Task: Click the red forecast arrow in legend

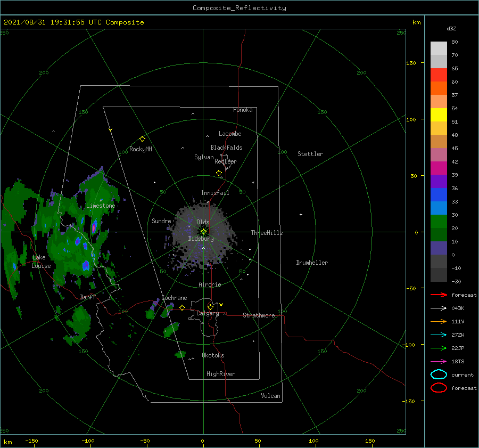Action: [439, 295]
